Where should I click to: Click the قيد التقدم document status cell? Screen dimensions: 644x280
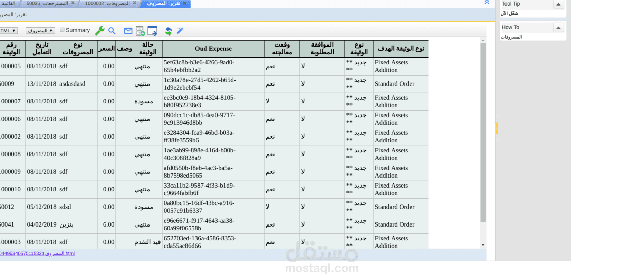pos(147,242)
